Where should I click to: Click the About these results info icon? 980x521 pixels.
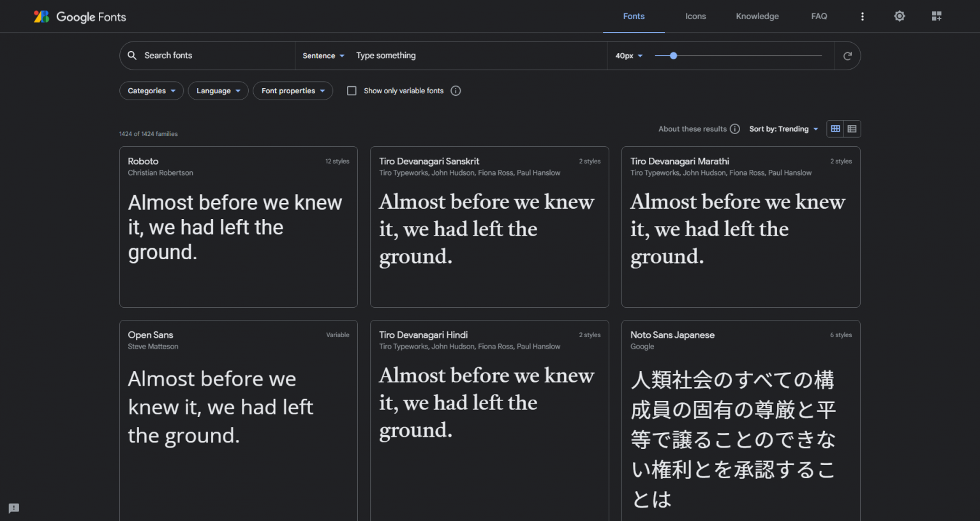[735, 129]
